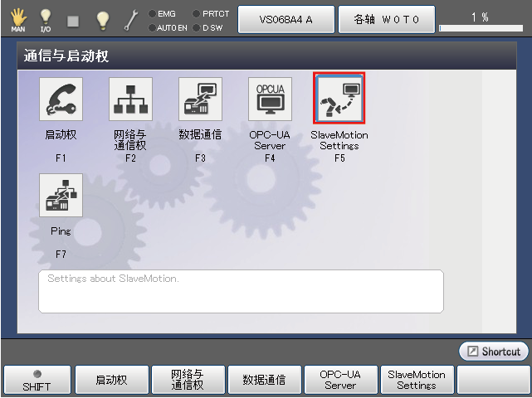The image size is (532, 398).
Task: Open the 网络与通信权 network tree icon
Action: click(130, 99)
